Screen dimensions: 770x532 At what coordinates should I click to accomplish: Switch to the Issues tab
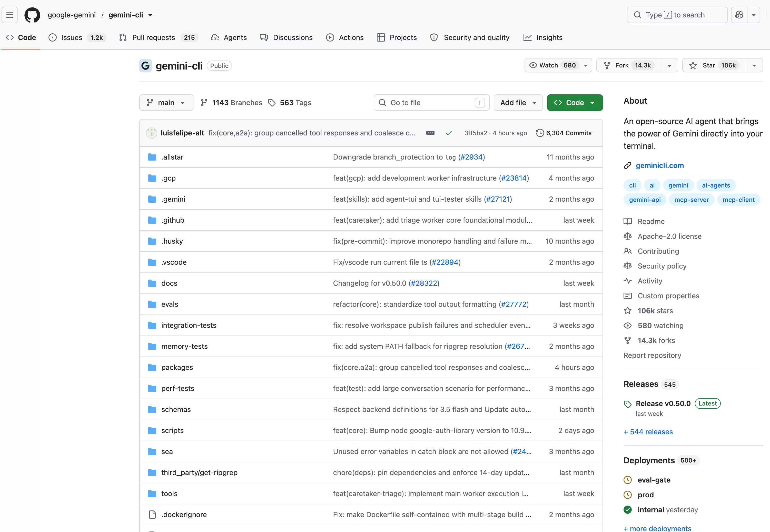[x=77, y=38]
